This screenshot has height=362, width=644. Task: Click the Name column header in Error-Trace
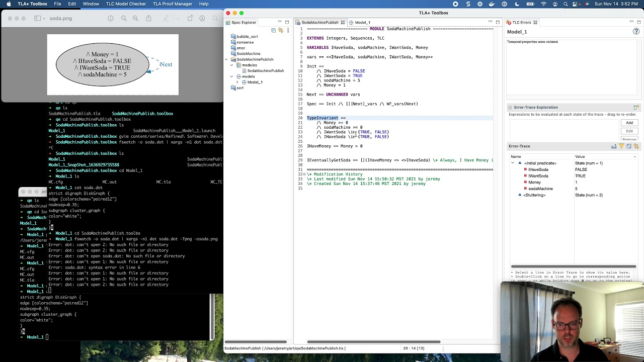coord(541,156)
